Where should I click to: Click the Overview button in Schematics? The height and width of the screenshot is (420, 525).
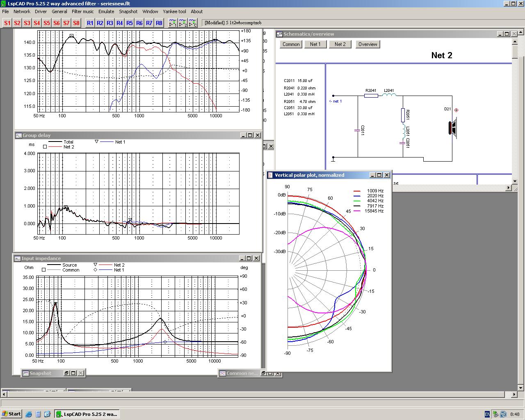(x=367, y=44)
